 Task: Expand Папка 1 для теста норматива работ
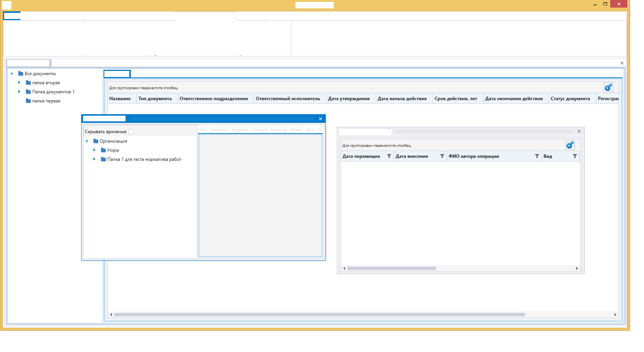coord(94,159)
